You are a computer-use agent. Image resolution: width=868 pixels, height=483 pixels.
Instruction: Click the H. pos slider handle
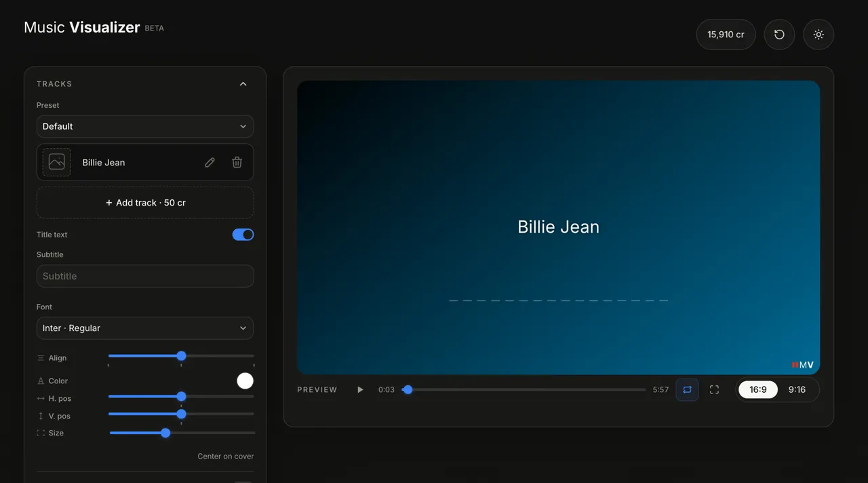pyautogui.click(x=181, y=396)
